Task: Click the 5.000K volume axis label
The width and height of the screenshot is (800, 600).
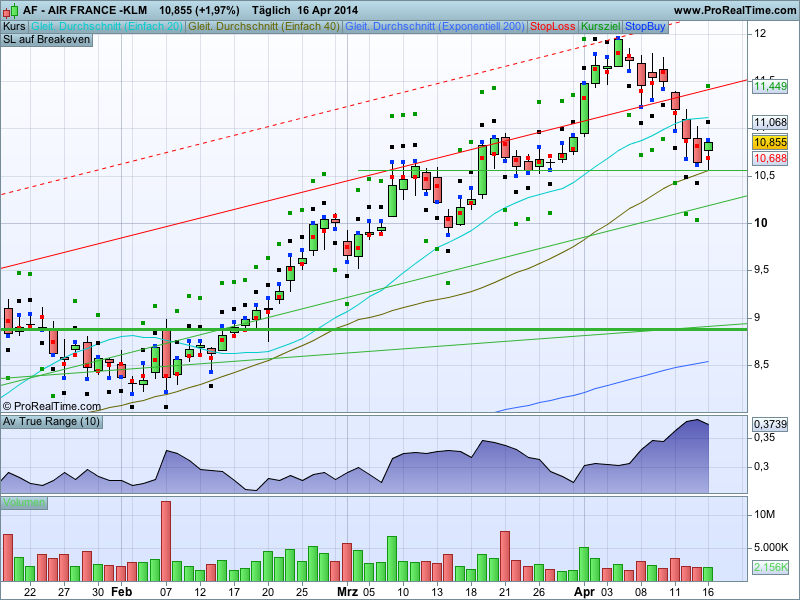Action: (x=770, y=547)
